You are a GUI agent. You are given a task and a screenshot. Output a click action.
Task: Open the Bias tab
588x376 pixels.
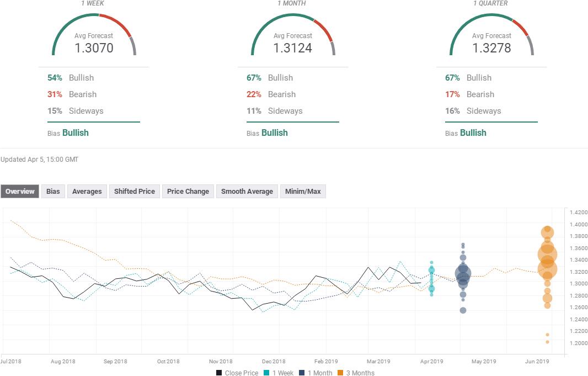53,192
